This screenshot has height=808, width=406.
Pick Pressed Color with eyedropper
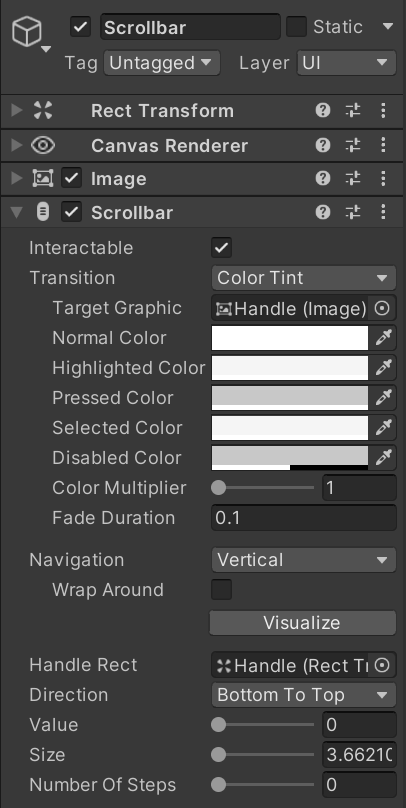click(x=383, y=398)
